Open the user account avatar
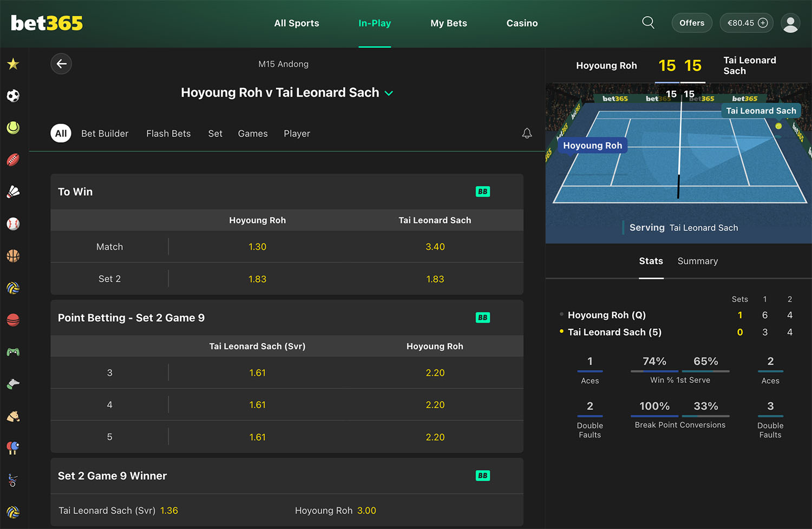 (790, 23)
